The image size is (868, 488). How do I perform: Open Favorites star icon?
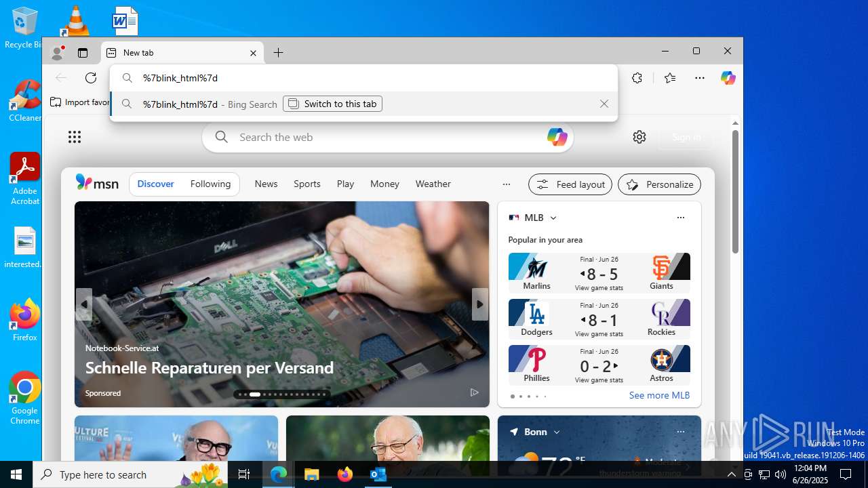pos(670,78)
